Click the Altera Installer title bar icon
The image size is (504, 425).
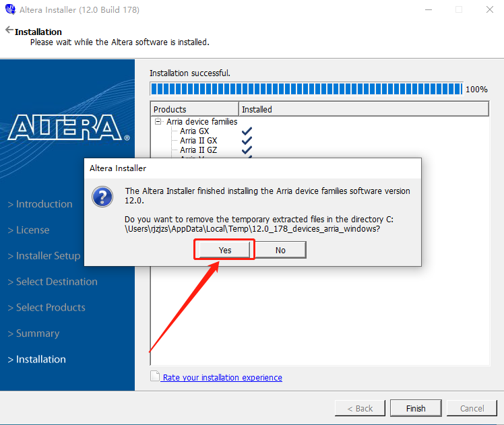(x=10, y=9)
